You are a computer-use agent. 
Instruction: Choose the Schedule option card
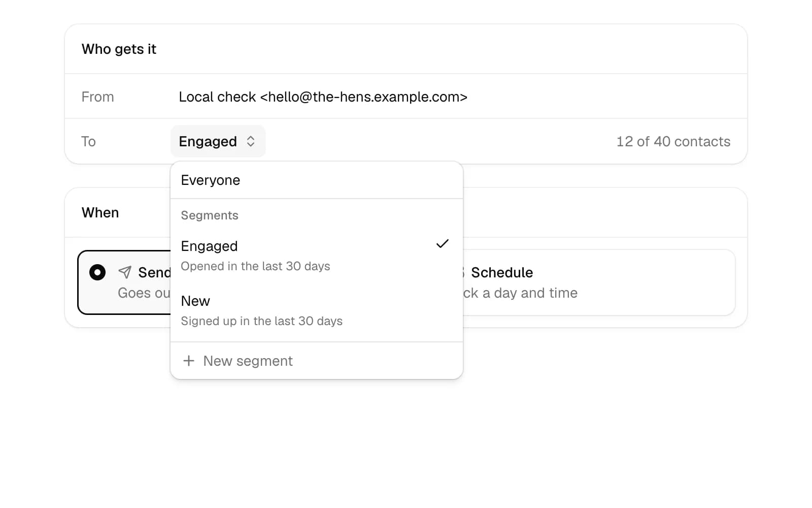tap(599, 282)
